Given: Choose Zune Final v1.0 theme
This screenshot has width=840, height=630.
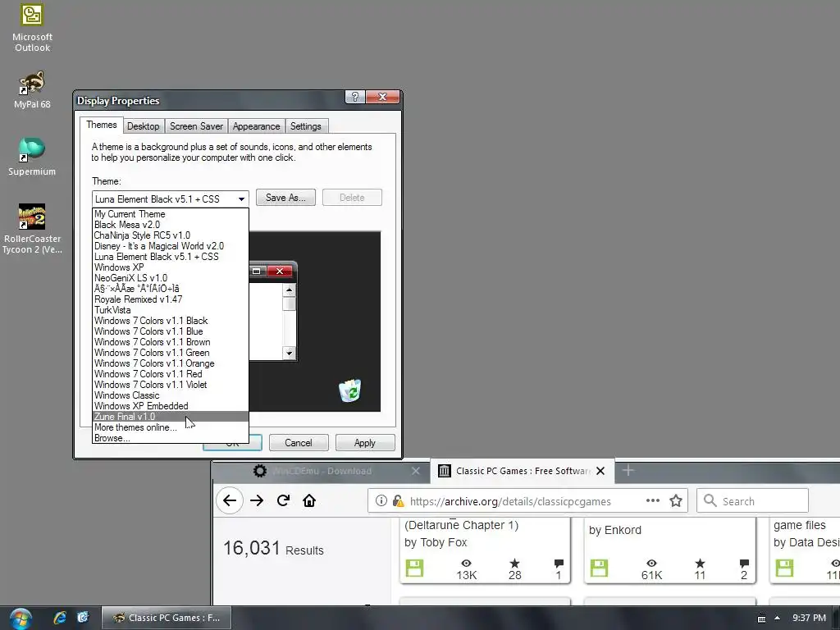Looking at the screenshot, I should (171, 417).
